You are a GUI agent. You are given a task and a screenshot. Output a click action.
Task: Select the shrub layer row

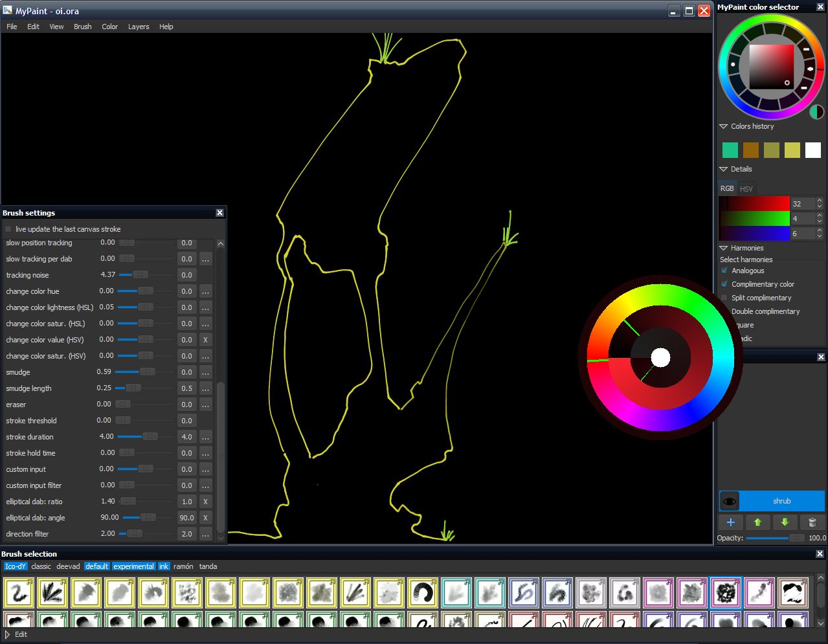coord(772,501)
